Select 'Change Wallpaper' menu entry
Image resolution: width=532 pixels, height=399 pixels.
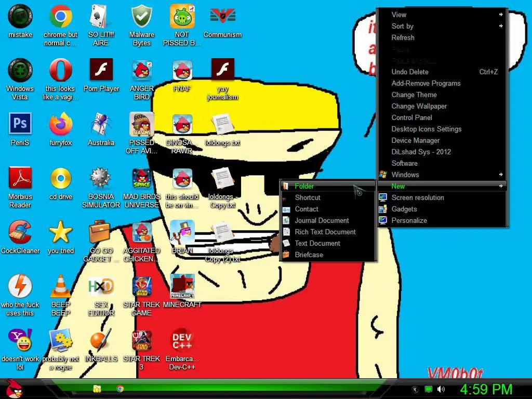pos(443,106)
